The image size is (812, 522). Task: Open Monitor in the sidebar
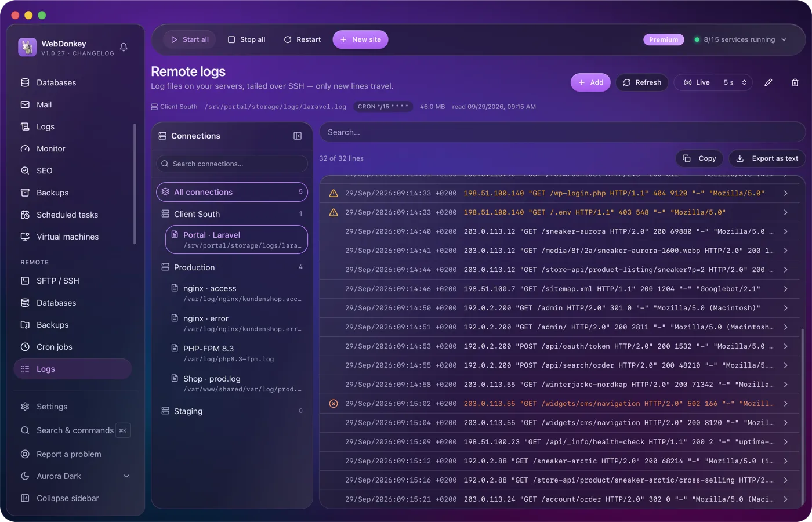73,148
